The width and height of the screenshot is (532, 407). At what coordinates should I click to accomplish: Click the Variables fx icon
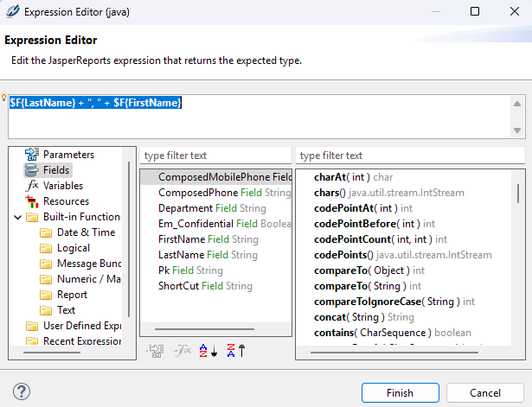tap(33, 186)
